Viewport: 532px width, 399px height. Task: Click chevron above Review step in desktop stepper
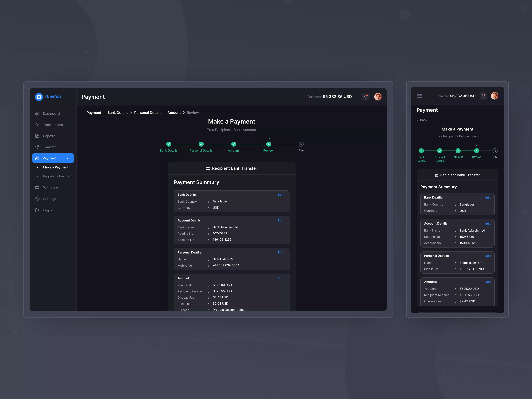point(269,139)
